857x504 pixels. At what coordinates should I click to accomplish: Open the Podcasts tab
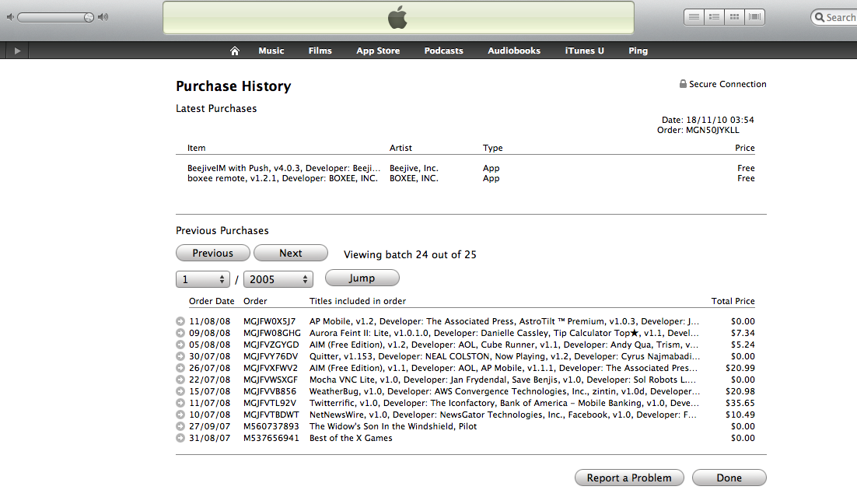[x=443, y=51]
